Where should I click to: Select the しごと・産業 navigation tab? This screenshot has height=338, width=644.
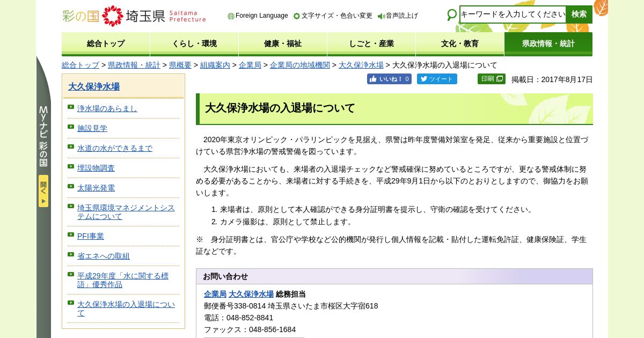pyautogui.click(x=371, y=44)
